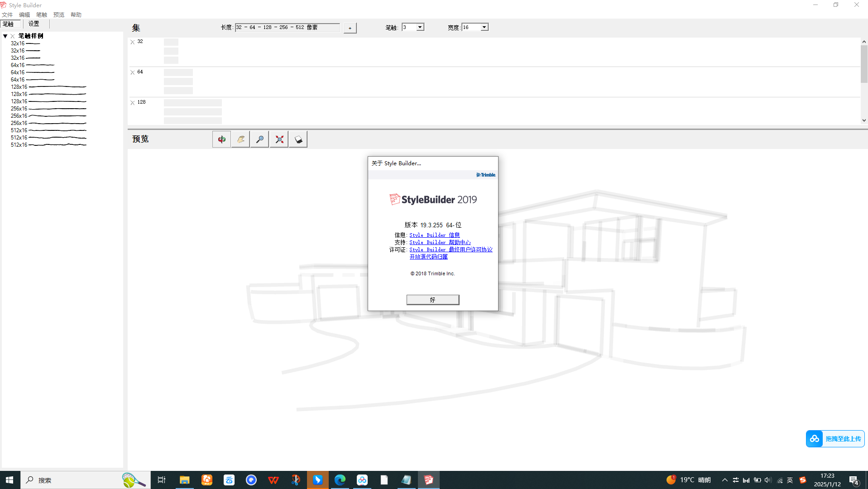The height and width of the screenshot is (489, 868).
Task: Delete the 笔触样例 stroke group
Action: click(13, 36)
